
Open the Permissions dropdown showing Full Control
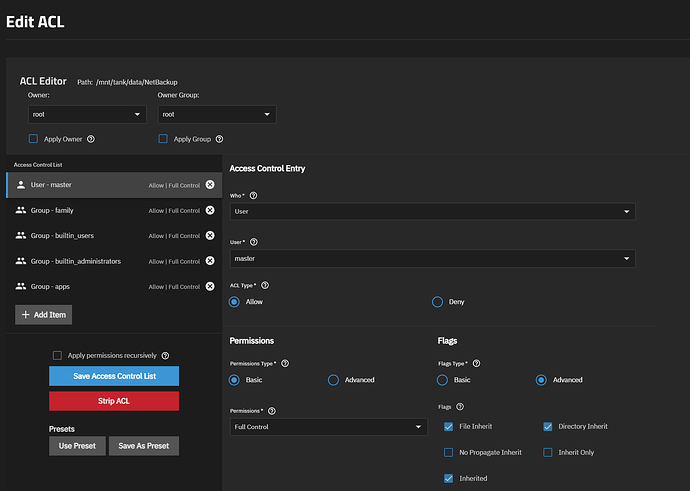click(328, 427)
